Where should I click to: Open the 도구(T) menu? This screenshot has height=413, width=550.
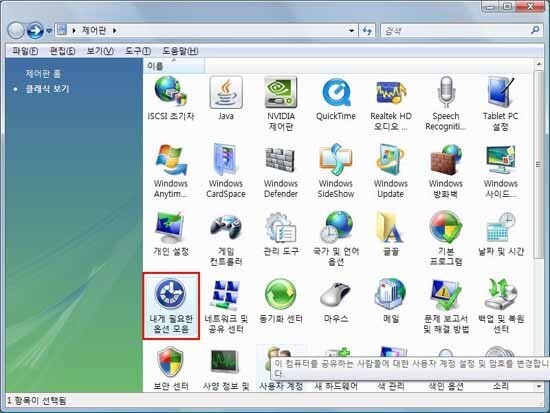point(138,51)
